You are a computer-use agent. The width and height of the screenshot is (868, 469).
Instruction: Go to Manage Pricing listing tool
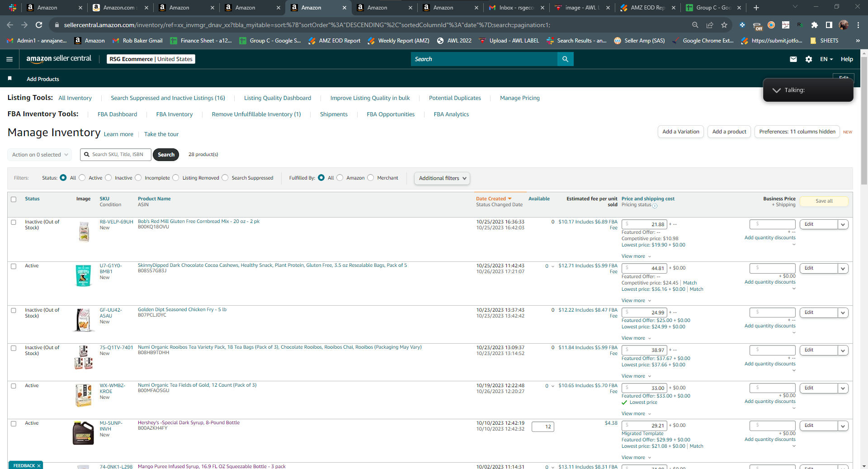519,98
